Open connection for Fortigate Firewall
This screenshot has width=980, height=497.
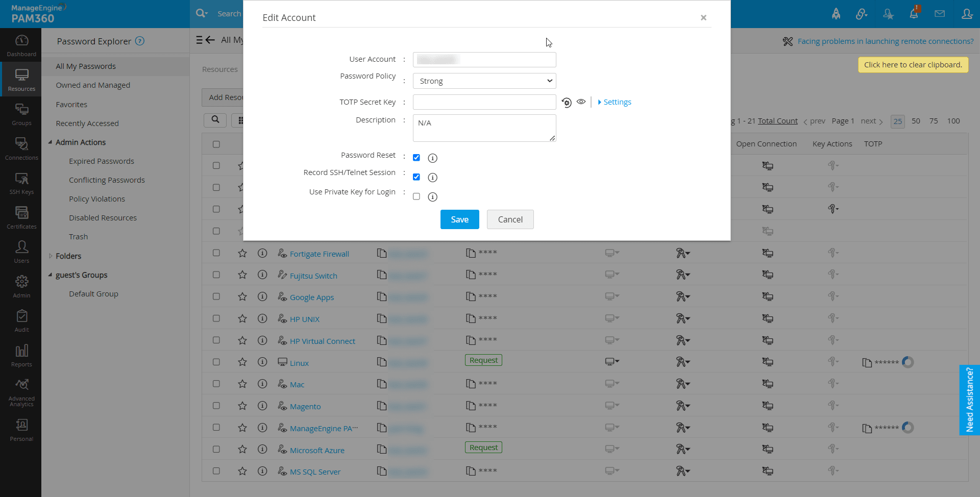tap(768, 253)
